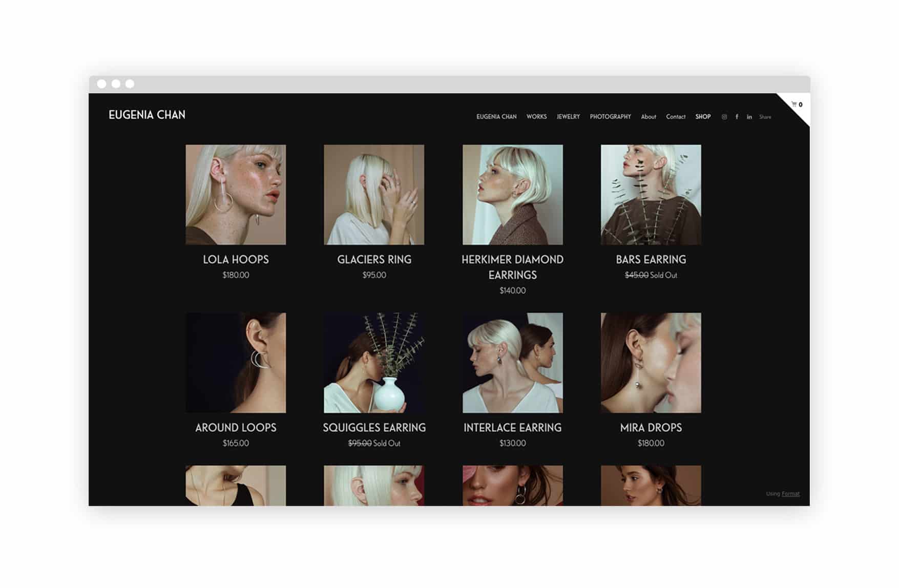Viewport: 899px width, 588px height.
Task: Click the Share link in header
Action: [765, 117]
